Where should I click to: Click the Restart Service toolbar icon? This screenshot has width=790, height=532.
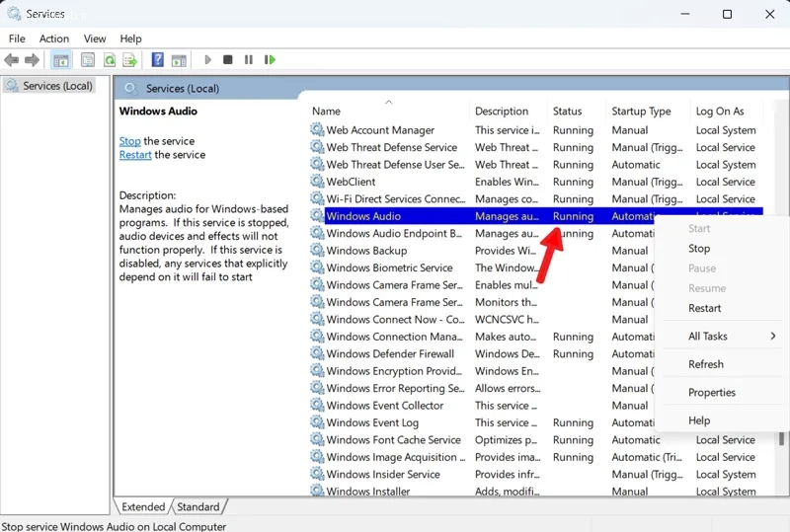pos(270,60)
